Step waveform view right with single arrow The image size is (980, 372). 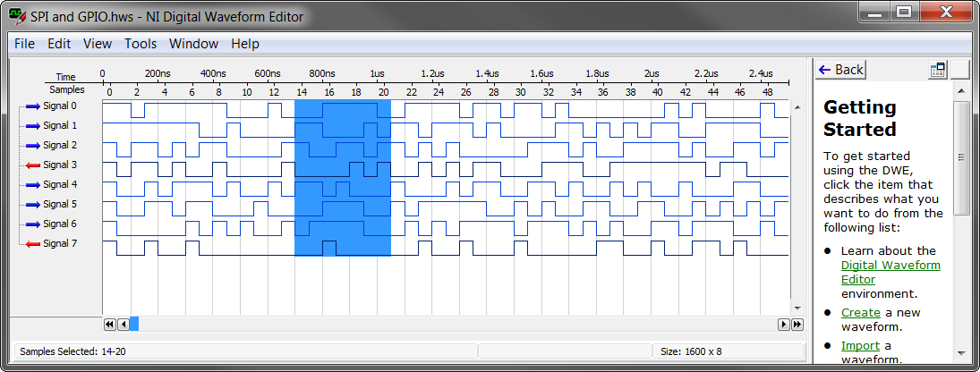click(x=783, y=324)
